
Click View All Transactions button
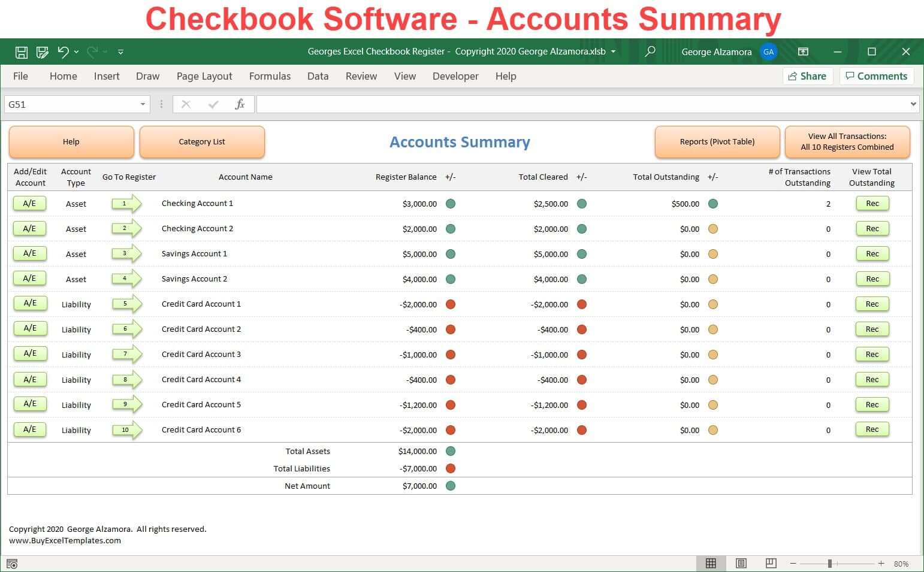pyautogui.click(x=847, y=142)
